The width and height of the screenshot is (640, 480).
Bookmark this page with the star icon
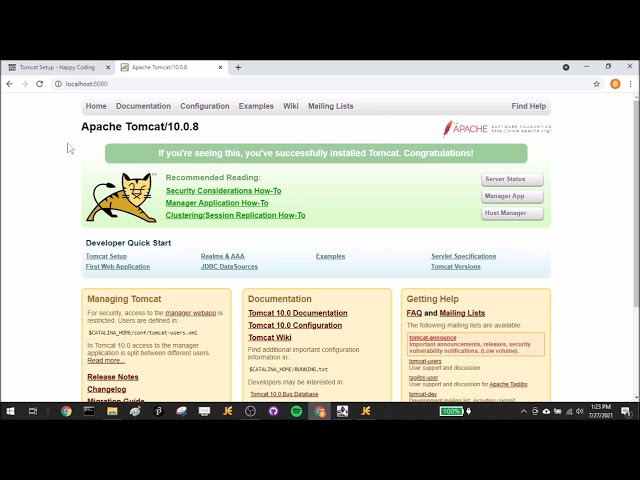(x=596, y=84)
